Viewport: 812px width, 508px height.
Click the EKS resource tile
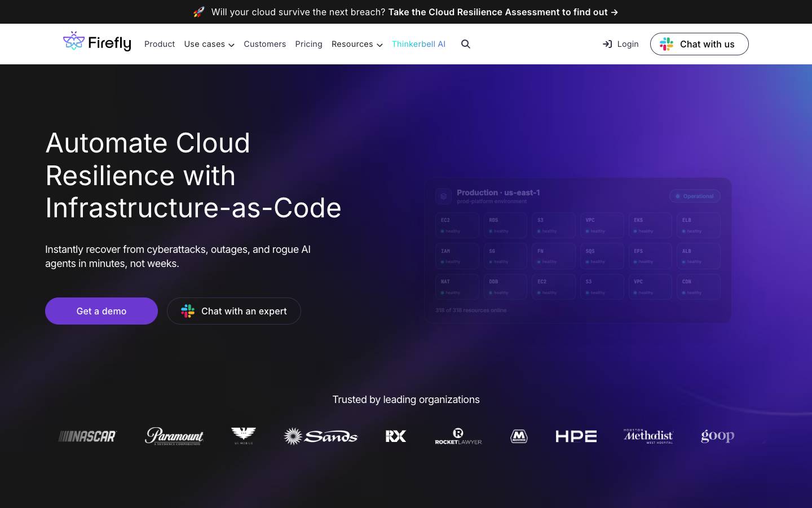click(650, 225)
